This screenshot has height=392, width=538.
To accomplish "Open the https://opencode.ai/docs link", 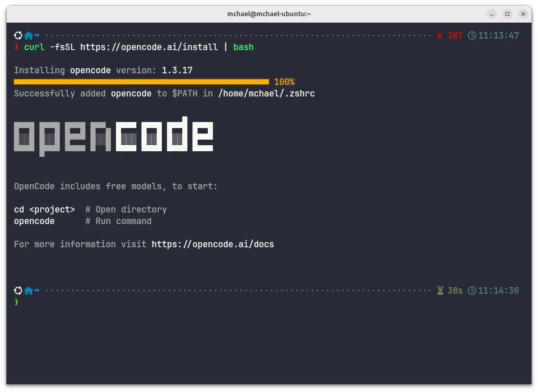I will tap(212, 244).
